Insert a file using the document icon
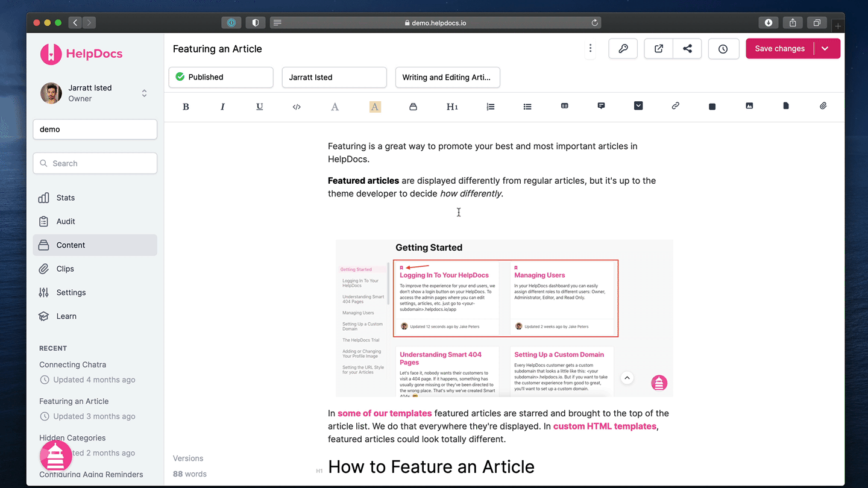This screenshot has height=488, width=868. (x=786, y=105)
